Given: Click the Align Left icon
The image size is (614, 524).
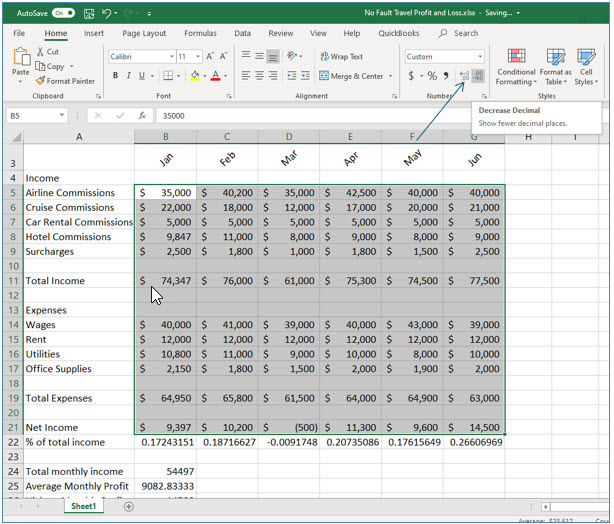Looking at the screenshot, I should (x=246, y=75).
